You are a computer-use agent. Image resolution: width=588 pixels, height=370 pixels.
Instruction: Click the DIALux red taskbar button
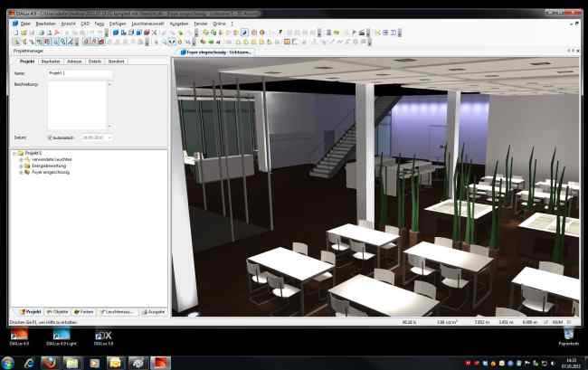click(x=160, y=363)
